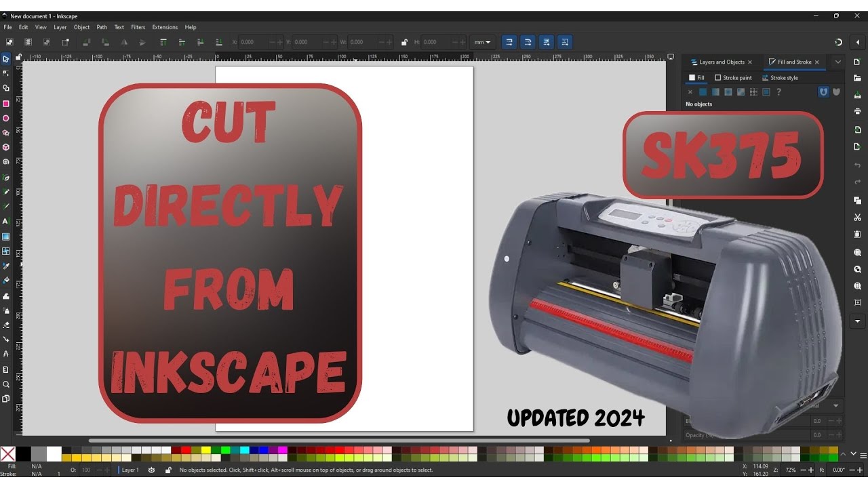
Task: Select the Paint bucket tool
Action: 6,280
